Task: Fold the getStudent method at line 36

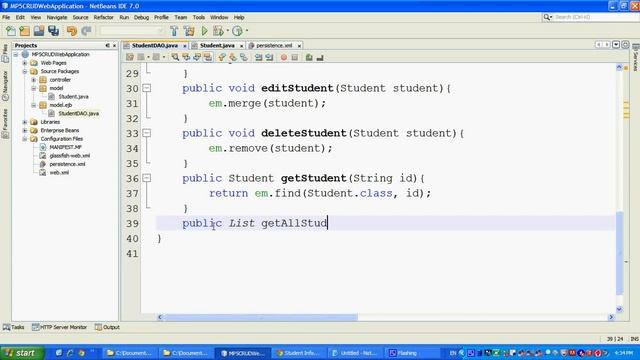Action: pos(147,178)
